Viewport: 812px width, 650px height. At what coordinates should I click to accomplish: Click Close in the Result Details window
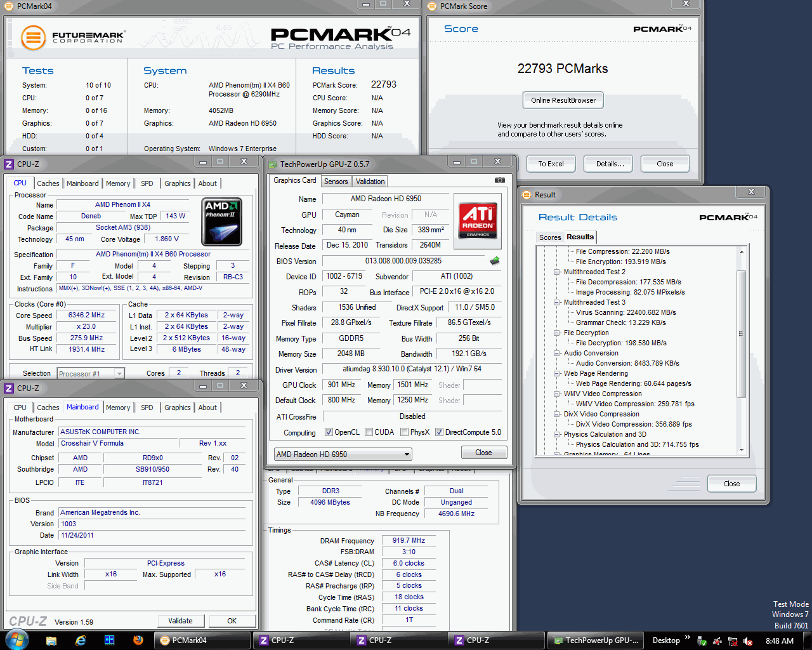coord(731,484)
